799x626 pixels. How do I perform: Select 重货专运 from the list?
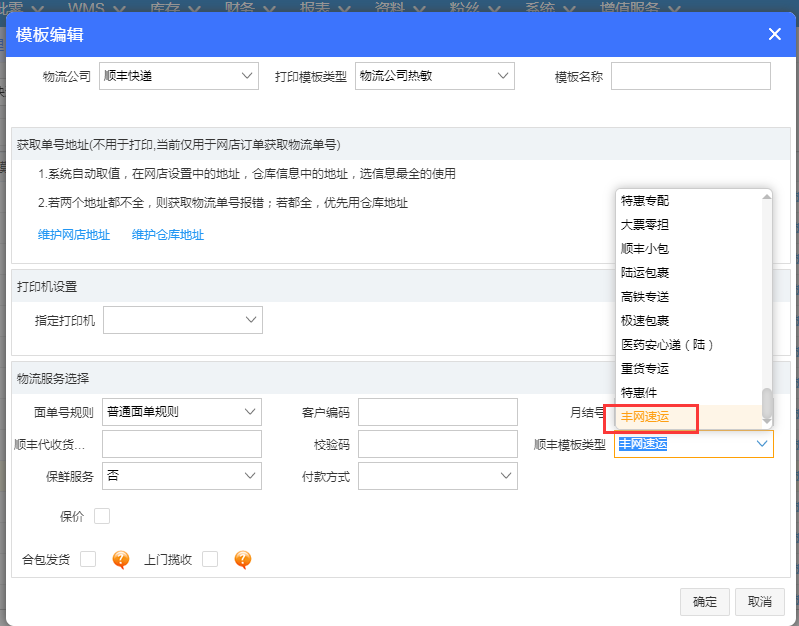(x=689, y=369)
